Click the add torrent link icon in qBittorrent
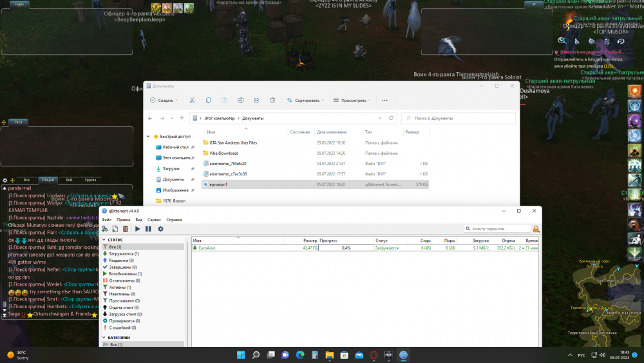644x363 pixels. tap(105, 229)
